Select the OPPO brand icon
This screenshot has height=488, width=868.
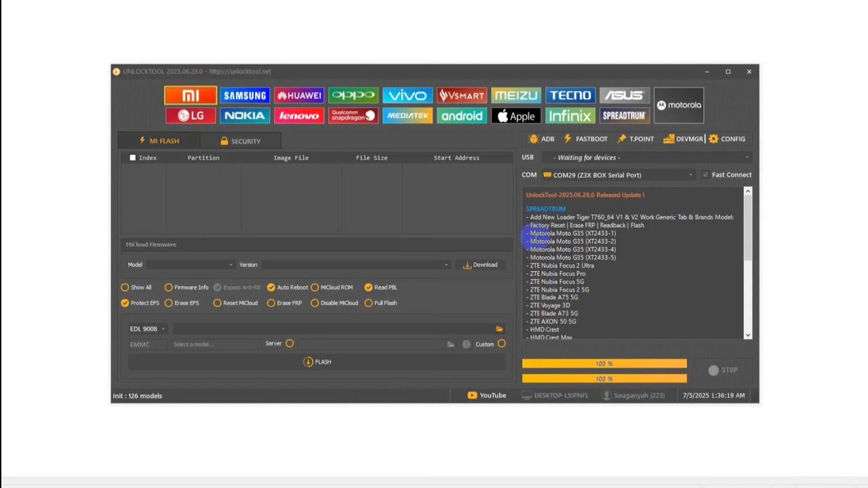click(353, 96)
